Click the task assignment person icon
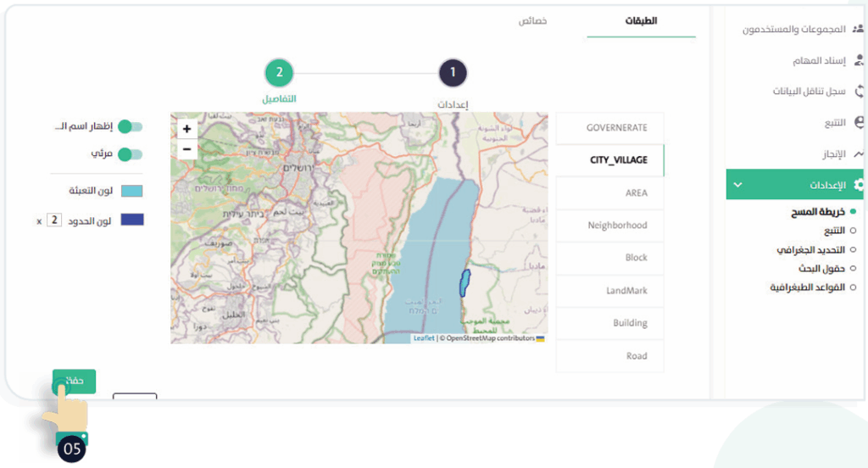Image resolution: width=868 pixels, height=468 pixels. pos(859,61)
